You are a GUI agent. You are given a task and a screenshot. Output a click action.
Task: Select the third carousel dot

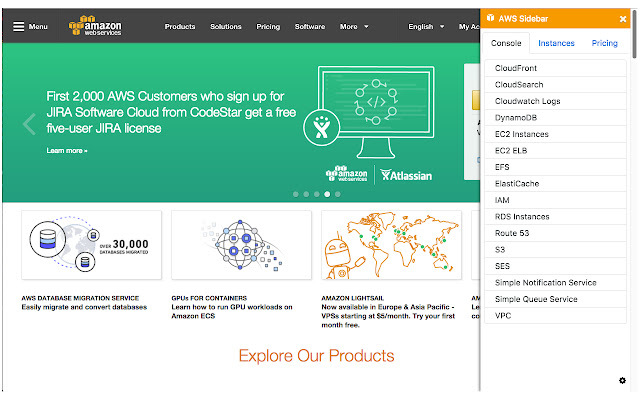click(317, 194)
